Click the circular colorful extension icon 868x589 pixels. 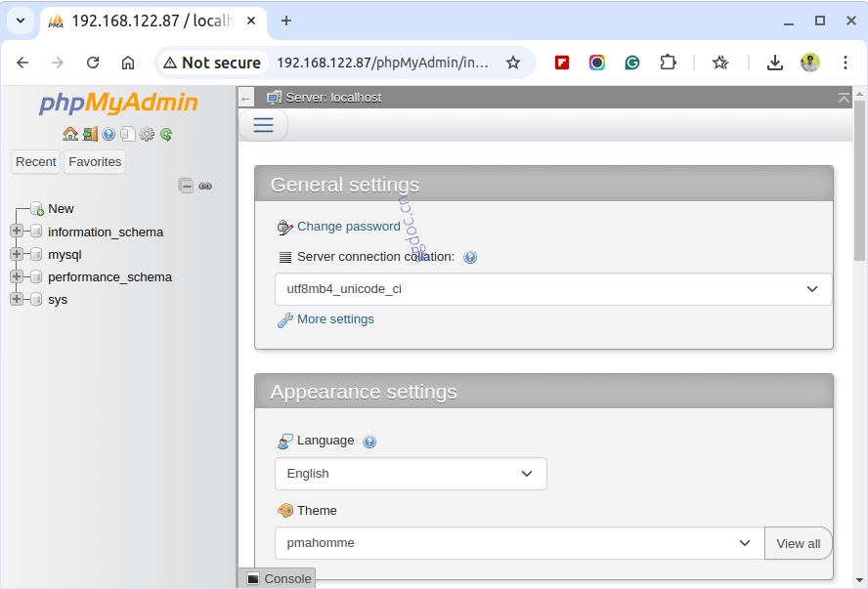tap(596, 63)
